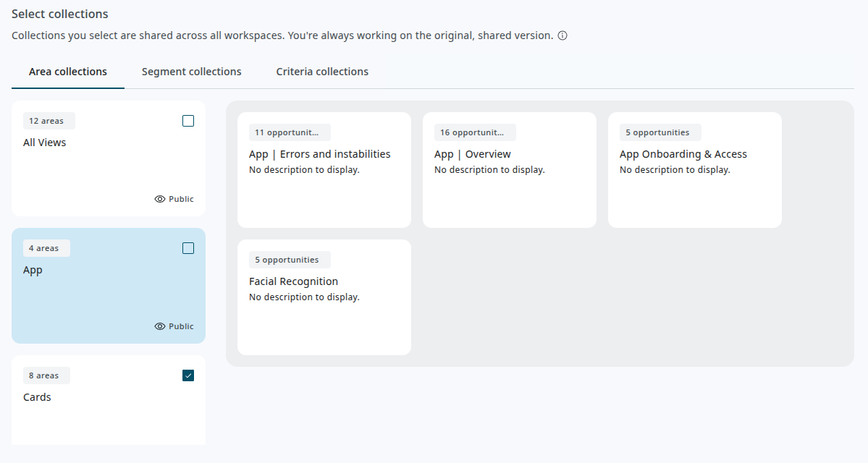Click the 12 areas badge
This screenshot has width=868, height=463.
point(49,121)
